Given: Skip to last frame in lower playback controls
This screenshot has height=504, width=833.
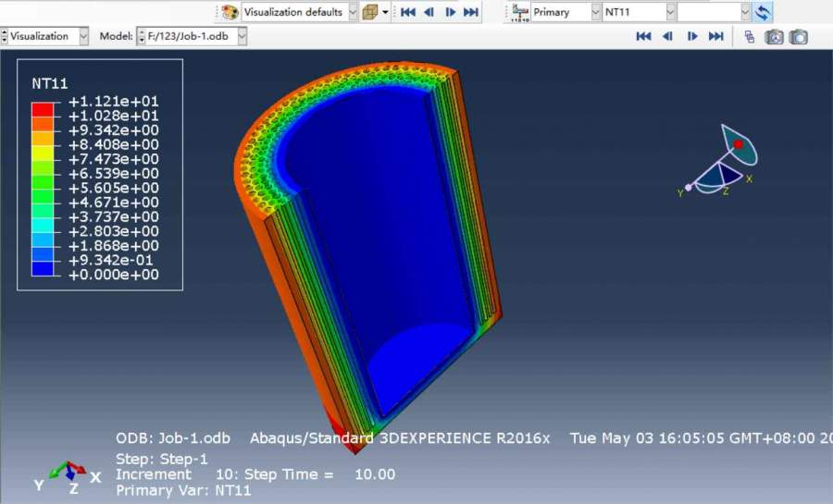Looking at the screenshot, I should (x=715, y=36).
